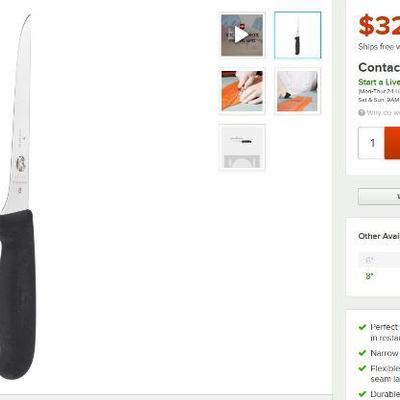Select the knife-only product thumbnail
Image resolution: width=400 pixels, height=400 pixels.
[x=298, y=35]
